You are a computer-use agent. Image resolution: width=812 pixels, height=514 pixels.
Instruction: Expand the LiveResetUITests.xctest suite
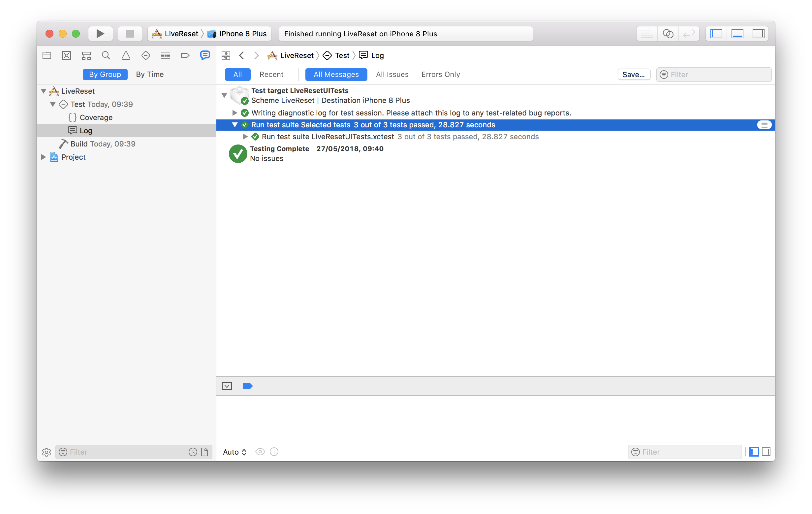(x=244, y=137)
